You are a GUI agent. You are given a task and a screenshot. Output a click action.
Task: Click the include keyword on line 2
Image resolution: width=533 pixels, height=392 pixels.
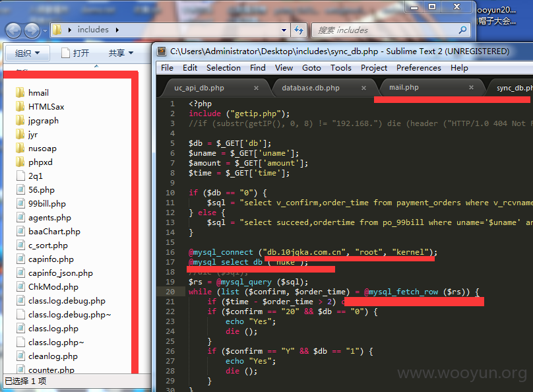tap(205, 114)
